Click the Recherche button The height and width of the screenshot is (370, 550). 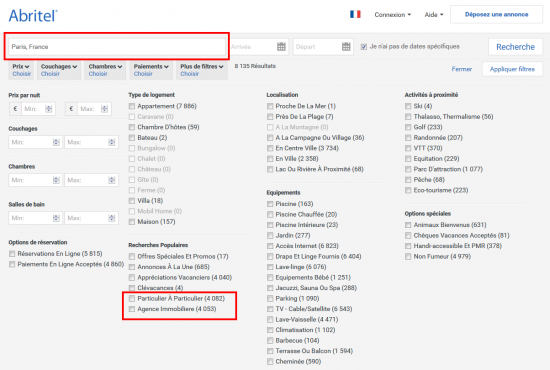point(515,47)
